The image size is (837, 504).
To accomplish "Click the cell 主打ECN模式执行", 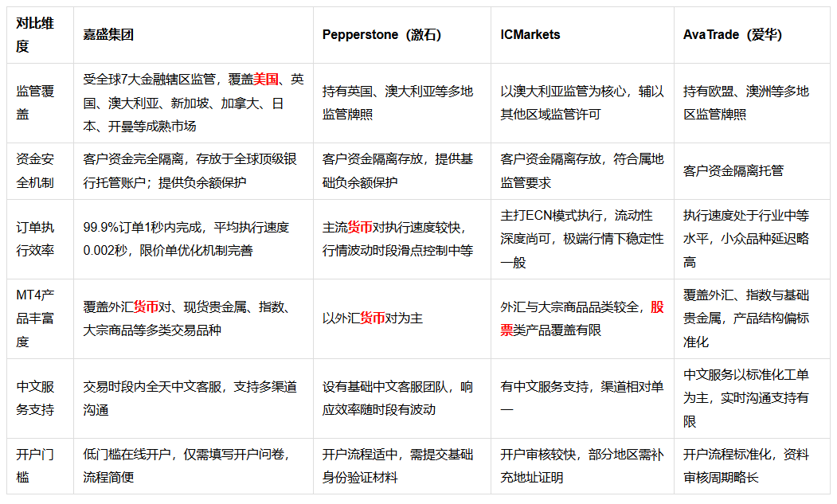I will click(x=582, y=239).
